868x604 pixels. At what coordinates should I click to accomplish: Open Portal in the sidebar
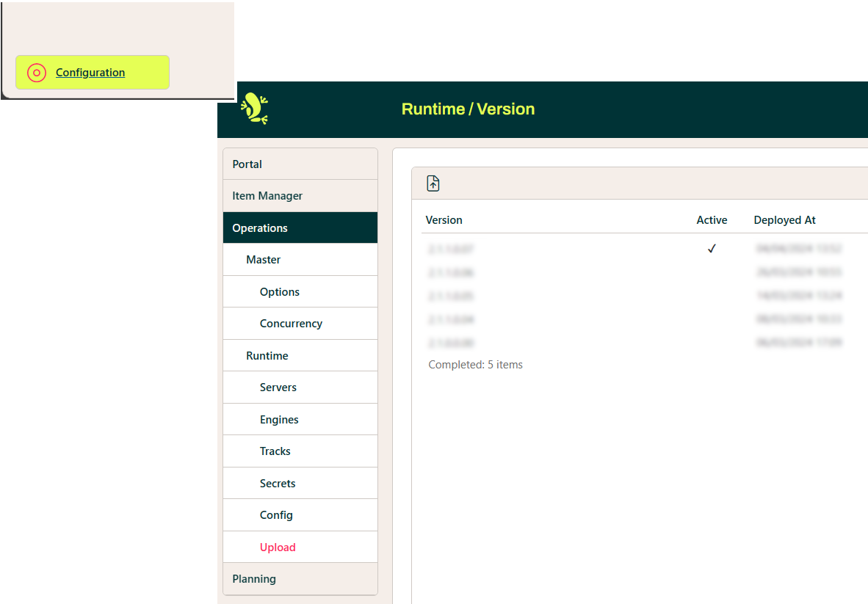247,164
